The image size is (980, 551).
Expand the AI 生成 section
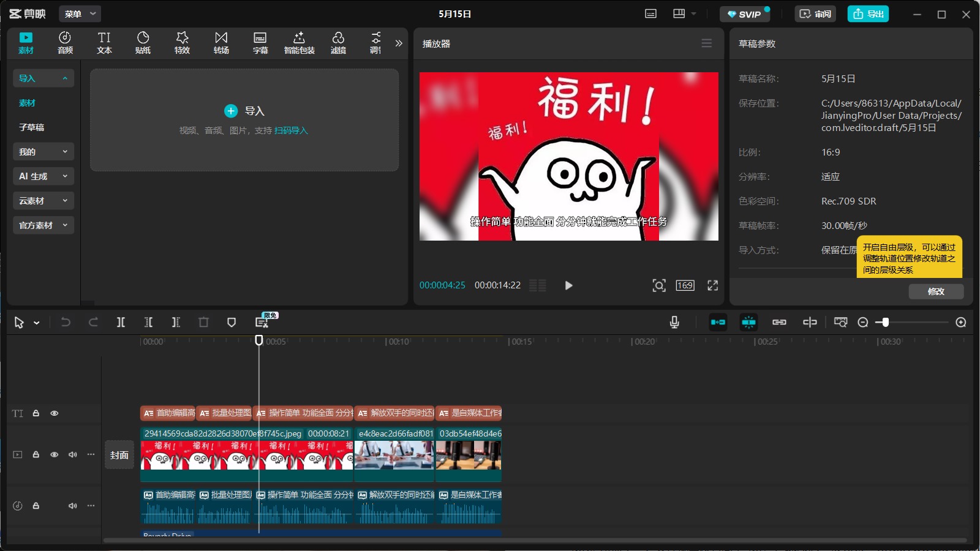43,176
